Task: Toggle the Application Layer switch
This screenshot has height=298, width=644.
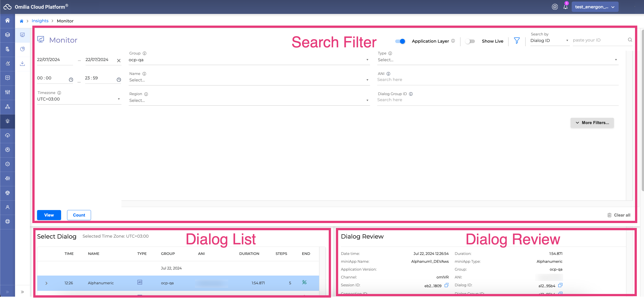Action: 400,41
